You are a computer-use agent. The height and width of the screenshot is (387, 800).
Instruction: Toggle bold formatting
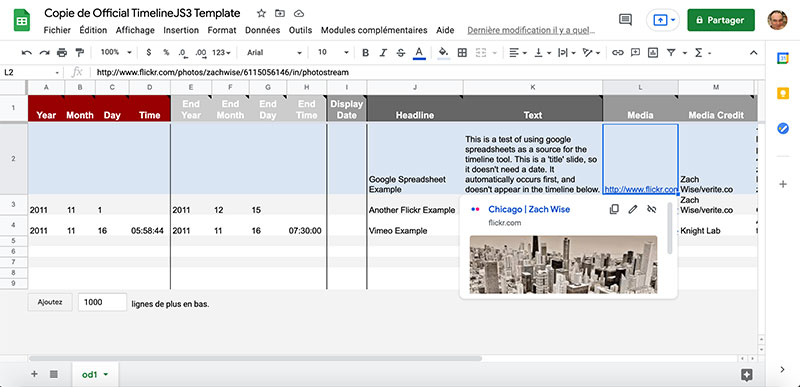[x=365, y=53]
